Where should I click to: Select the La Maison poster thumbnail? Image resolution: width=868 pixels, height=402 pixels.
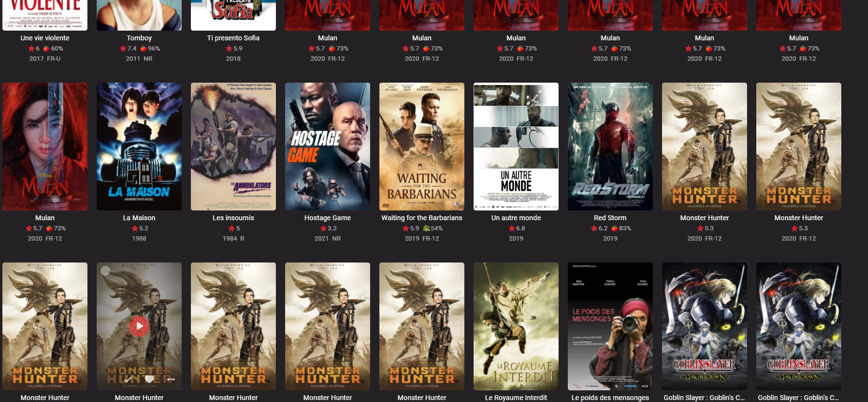click(139, 146)
